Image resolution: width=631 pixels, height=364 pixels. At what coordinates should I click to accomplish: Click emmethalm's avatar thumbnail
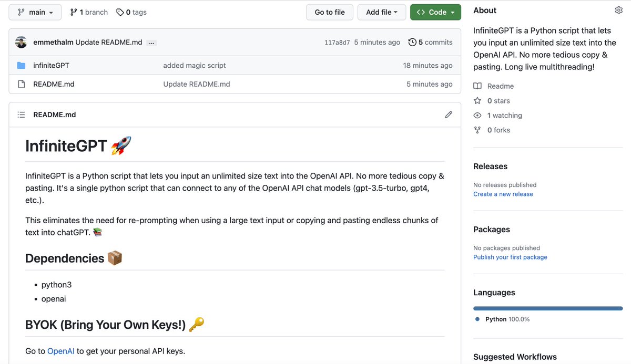21,42
